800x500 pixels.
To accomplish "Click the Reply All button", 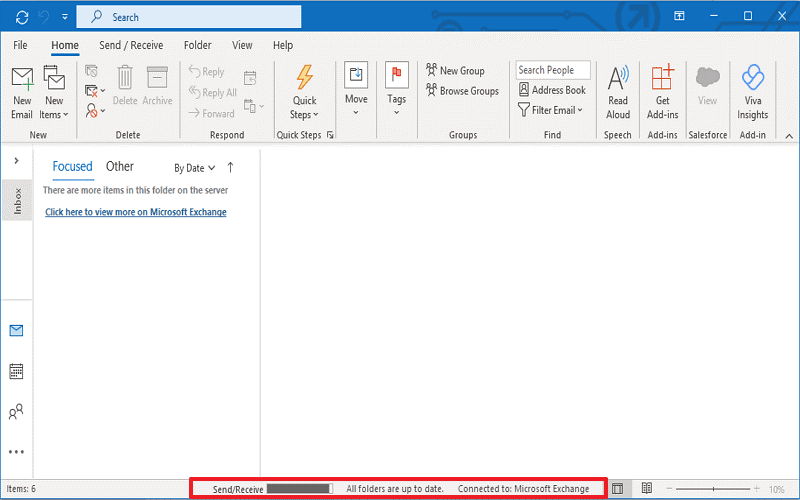I will click(212, 92).
